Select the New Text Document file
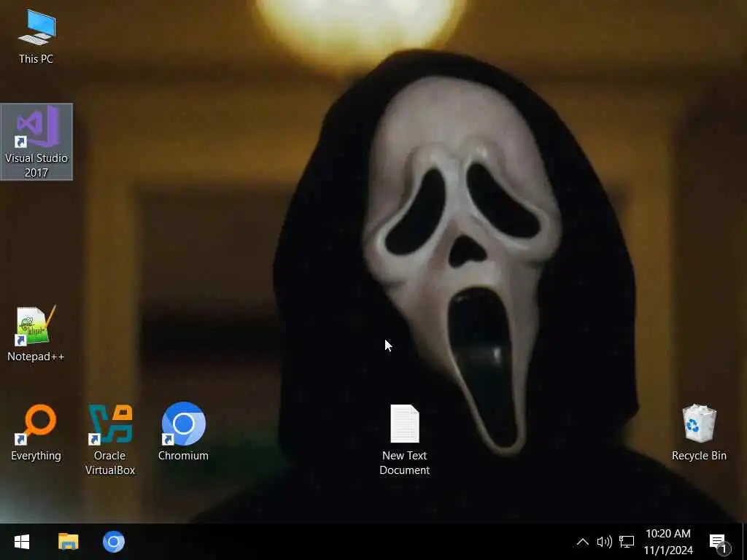The image size is (747, 560). pos(404,440)
